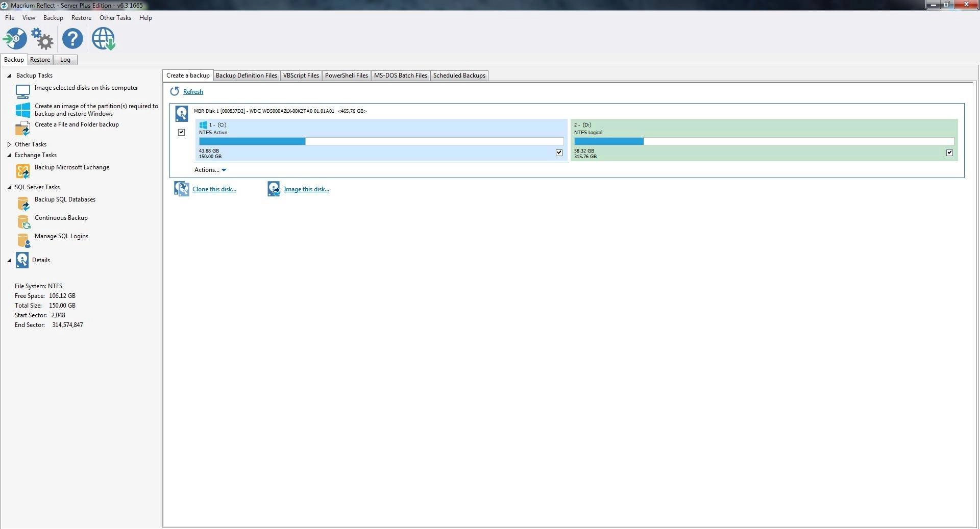This screenshot has height=529, width=980.
Task: Switch to the Log tab
Action: click(65, 60)
